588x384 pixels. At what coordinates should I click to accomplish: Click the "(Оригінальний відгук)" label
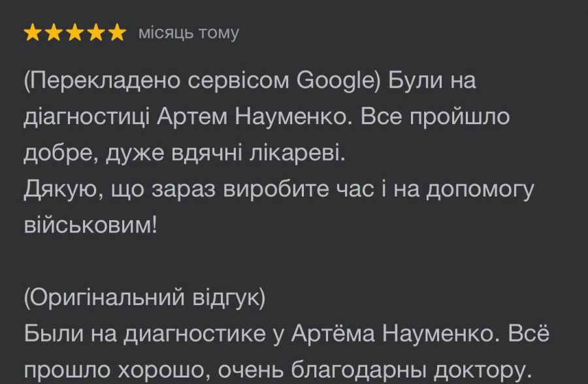click(x=144, y=298)
